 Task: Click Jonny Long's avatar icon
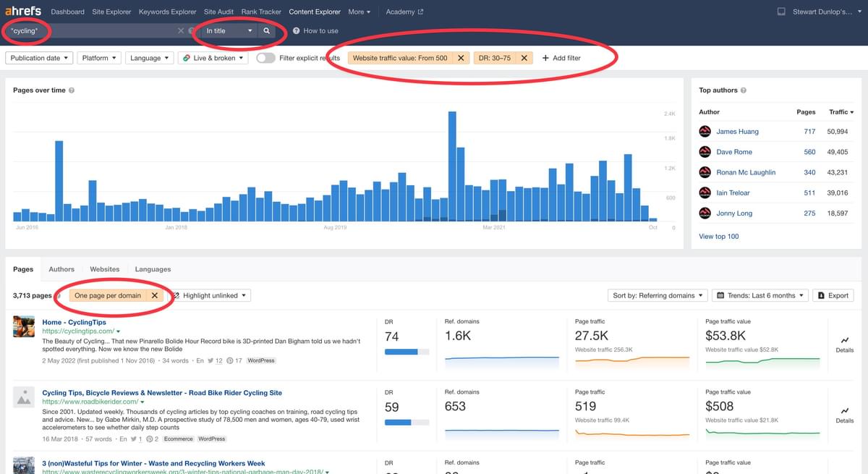[705, 213]
